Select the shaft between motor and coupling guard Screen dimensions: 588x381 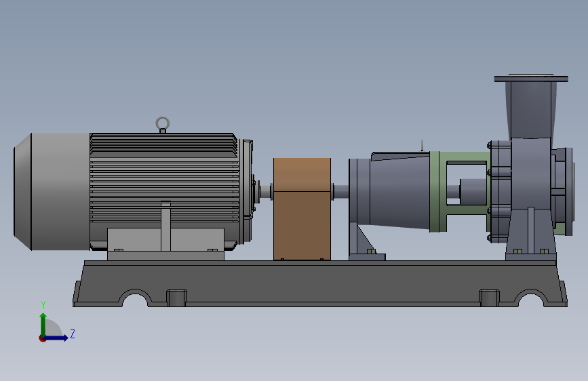(x=266, y=192)
